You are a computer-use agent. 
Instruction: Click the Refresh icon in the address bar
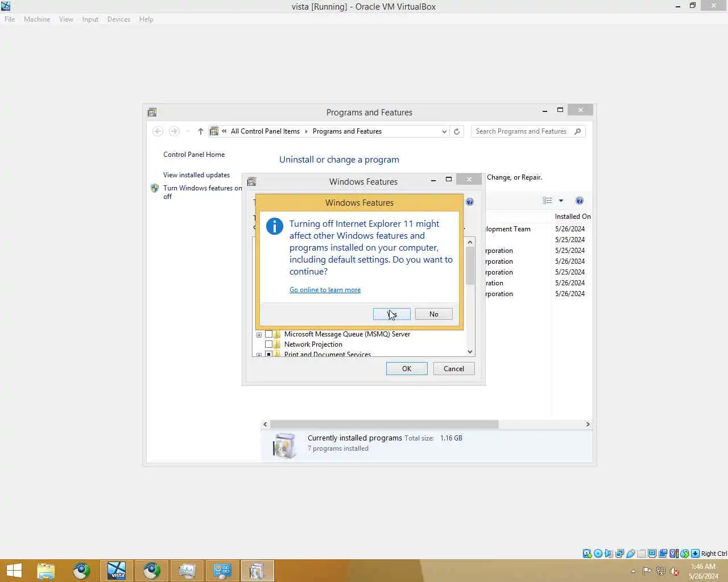click(457, 131)
